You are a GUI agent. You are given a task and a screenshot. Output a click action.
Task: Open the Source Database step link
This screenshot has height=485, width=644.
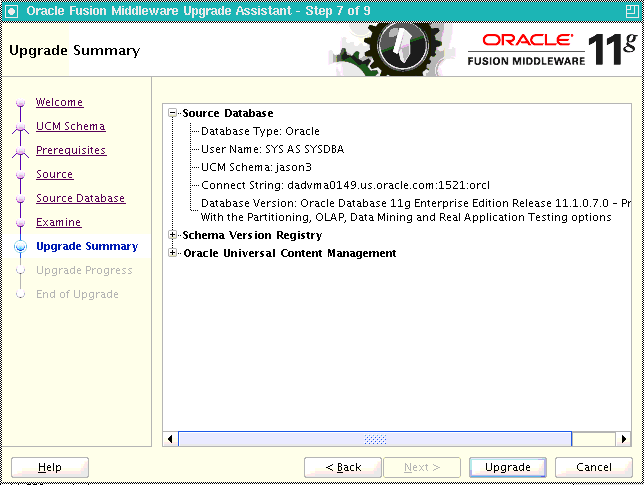pyautogui.click(x=80, y=198)
